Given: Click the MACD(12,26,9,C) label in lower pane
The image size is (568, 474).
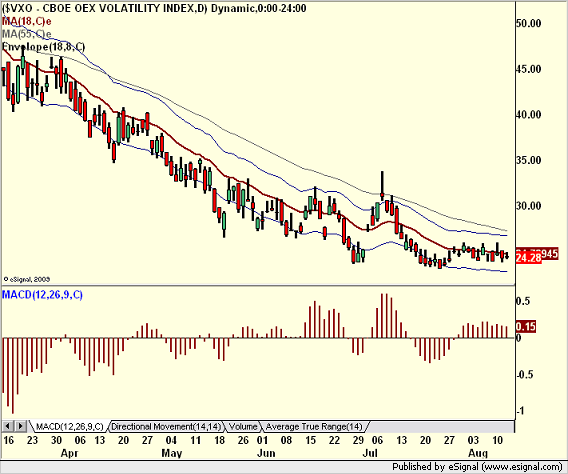Looking at the screenshot, I should point(42,295).
